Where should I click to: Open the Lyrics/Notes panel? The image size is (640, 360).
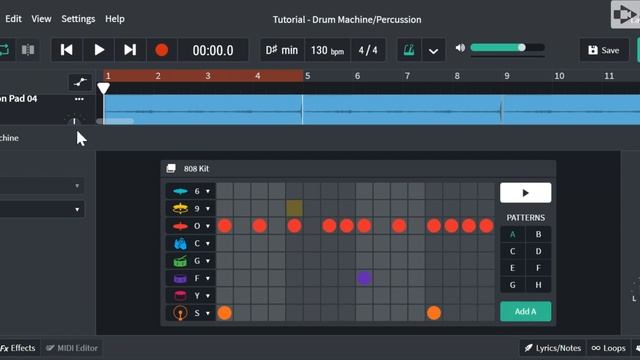[553, 348]
